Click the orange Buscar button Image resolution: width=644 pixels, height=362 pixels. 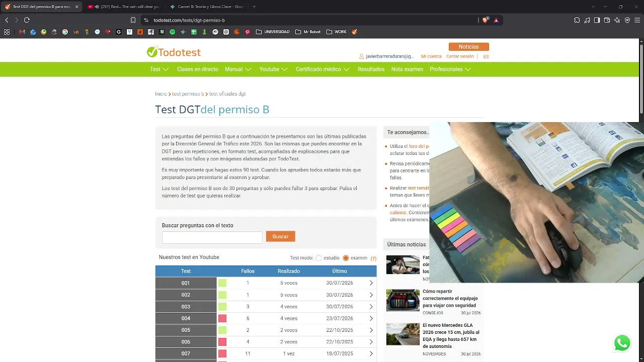click(281, 236)
